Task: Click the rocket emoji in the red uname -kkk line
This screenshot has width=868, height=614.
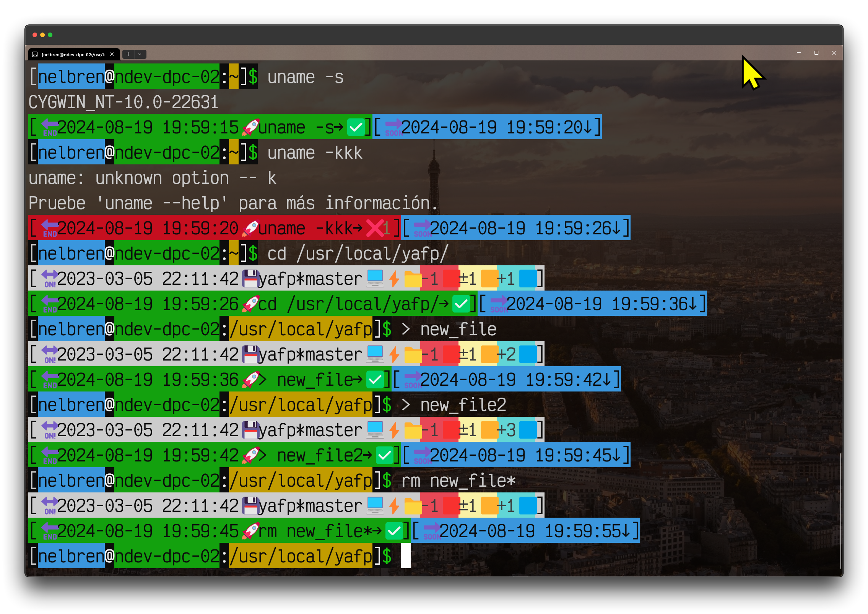Action: (250, 228)
